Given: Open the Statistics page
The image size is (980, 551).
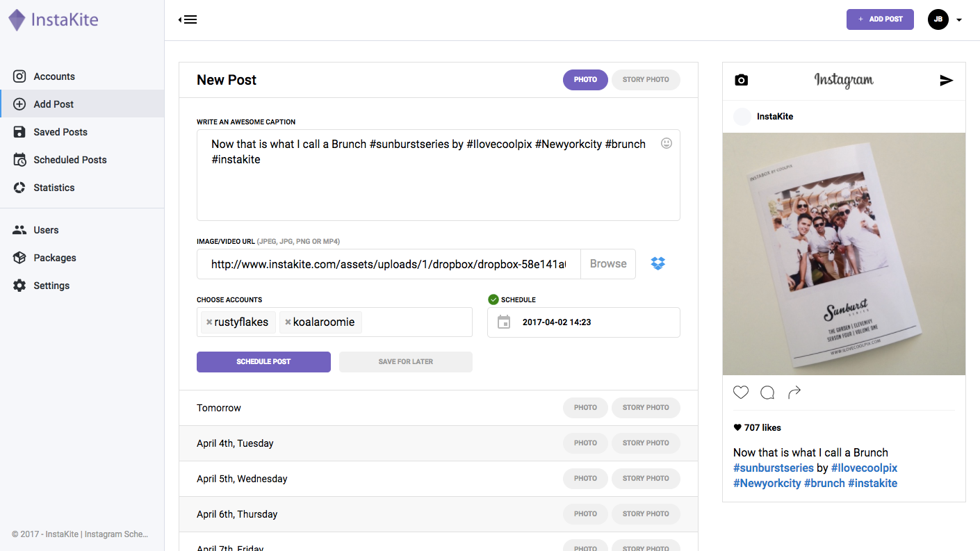Looking at the screenshot, I should (x=82, y=188).
